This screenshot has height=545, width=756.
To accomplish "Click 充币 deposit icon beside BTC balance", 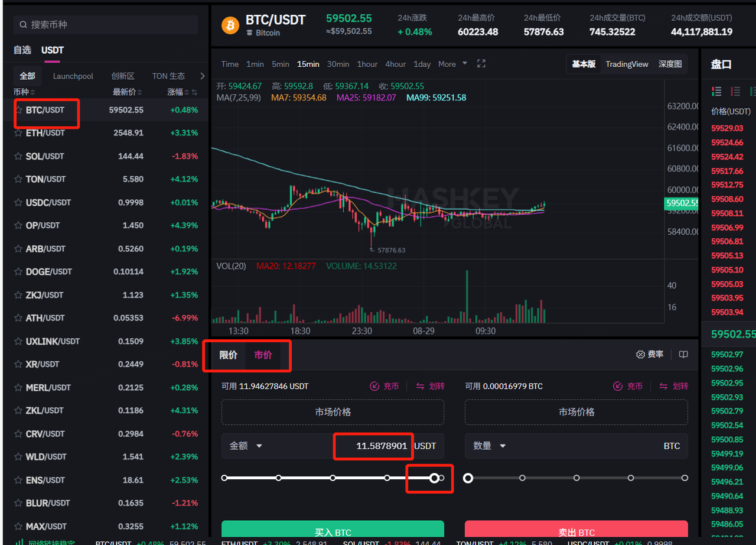I will [x=618, y=386].
